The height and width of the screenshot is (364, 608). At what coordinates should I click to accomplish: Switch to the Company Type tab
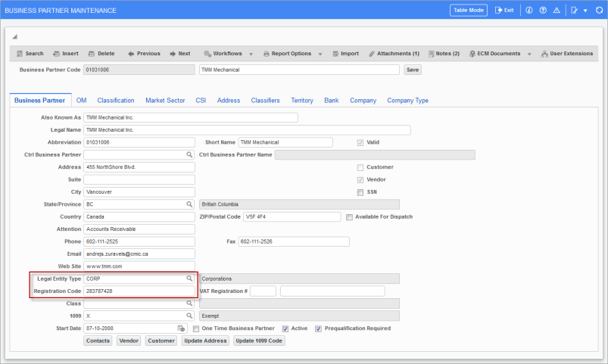(x=407, y=101)
